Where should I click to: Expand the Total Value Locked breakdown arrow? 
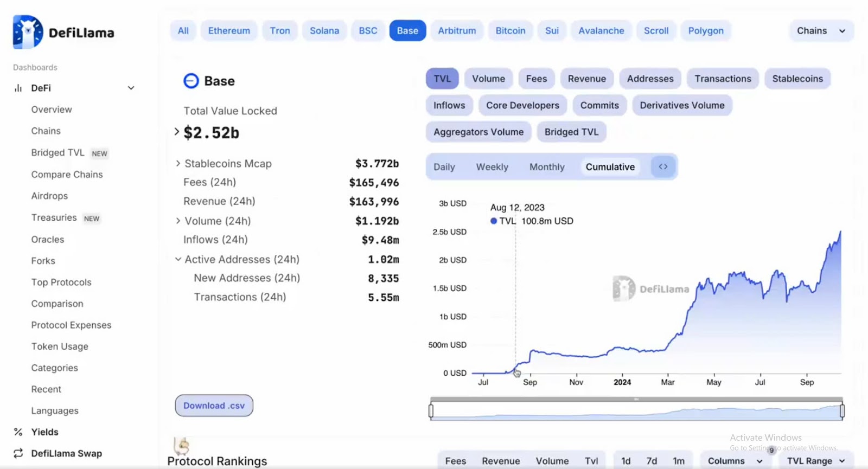(x=177, y=132)
